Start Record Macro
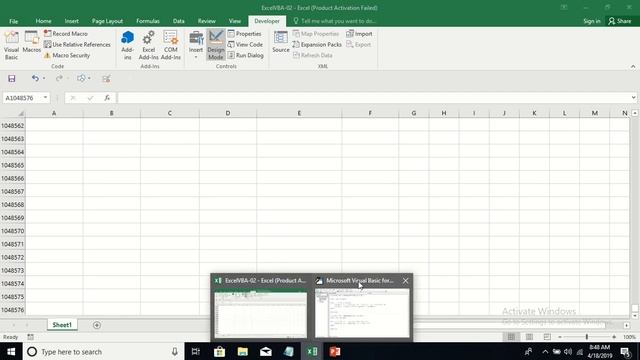Viewport: 640px width, 360px height. [66, 33]
